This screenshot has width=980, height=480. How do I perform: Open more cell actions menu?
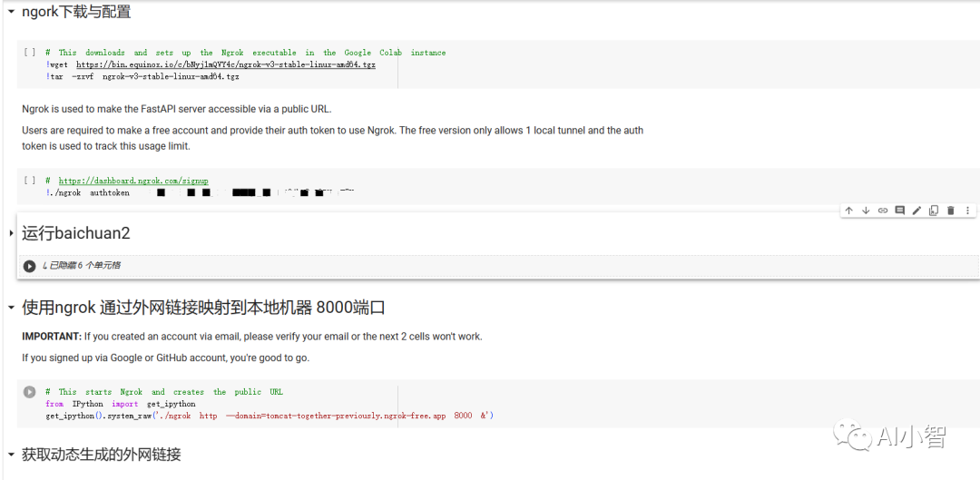point(967,211)
